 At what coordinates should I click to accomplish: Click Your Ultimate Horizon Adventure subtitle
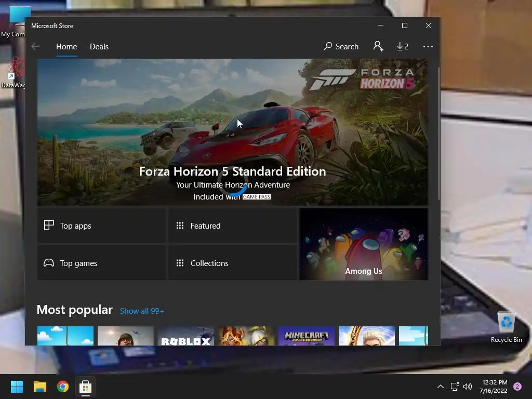tap(233, 185)
